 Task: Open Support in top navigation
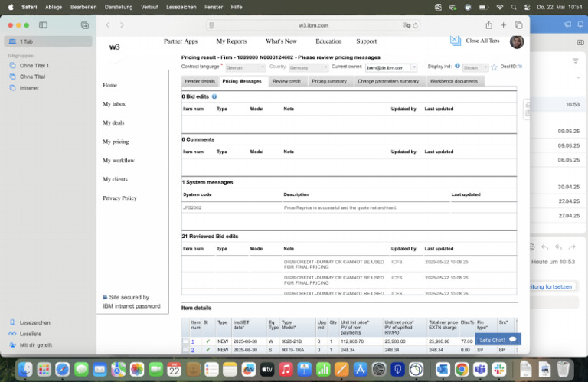pyautogui.click(x=367, y=41)
